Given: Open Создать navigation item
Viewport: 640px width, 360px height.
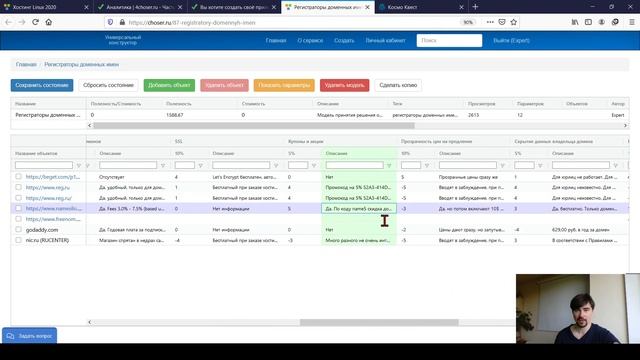Looking at the screenshot, I should tap(344, 40).
